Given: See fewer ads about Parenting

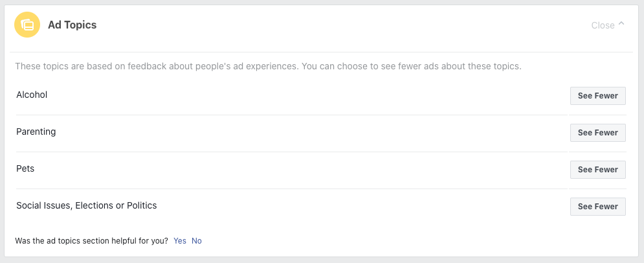Looking at the screenshot, I should [597, 133].
